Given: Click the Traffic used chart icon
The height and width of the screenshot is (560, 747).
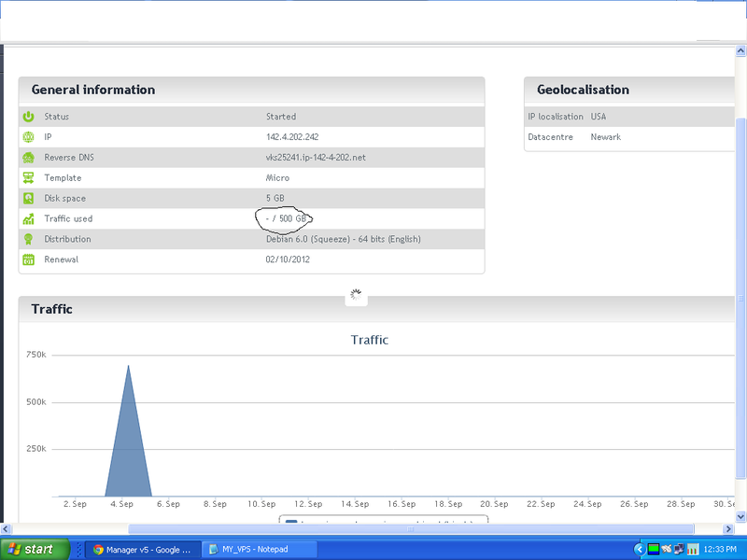Looking at the screenshot, I should [x=29, y=218].
